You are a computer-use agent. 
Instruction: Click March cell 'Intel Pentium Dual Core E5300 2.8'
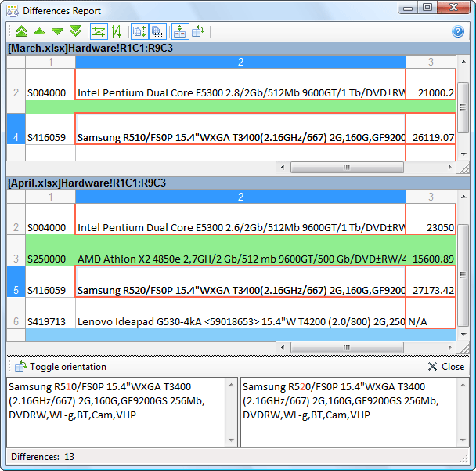tap(240, 85)
